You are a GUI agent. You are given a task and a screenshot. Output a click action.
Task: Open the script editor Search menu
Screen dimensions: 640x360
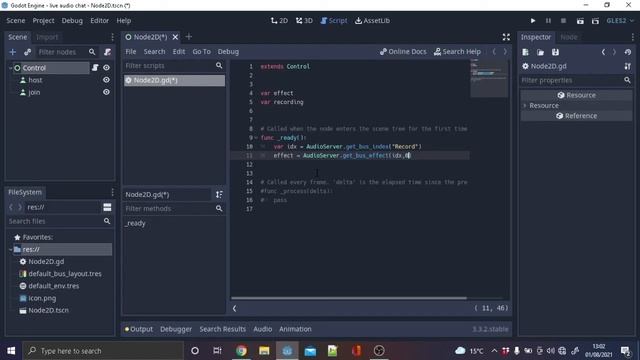pos(154,51)
